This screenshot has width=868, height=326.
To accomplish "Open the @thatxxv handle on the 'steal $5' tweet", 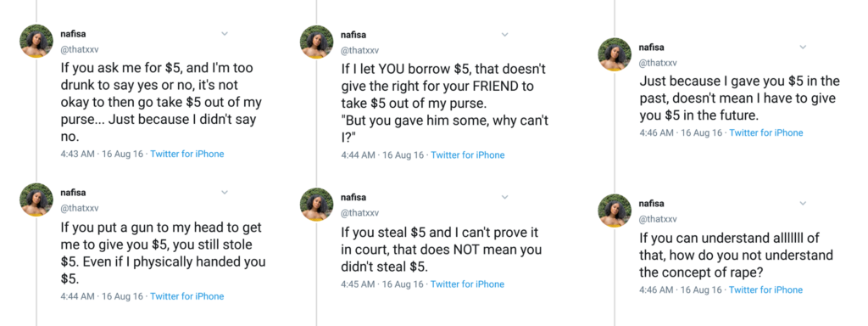I will click(359, 213).
